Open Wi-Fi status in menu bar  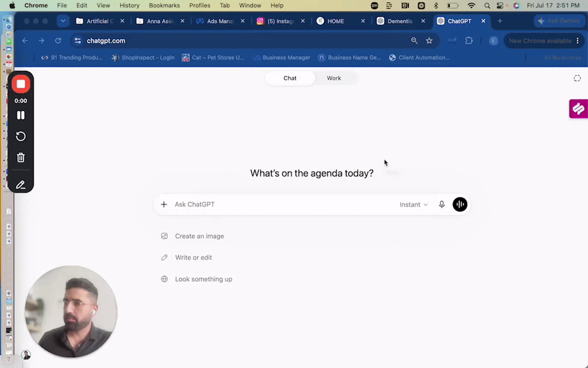point(471,5)
